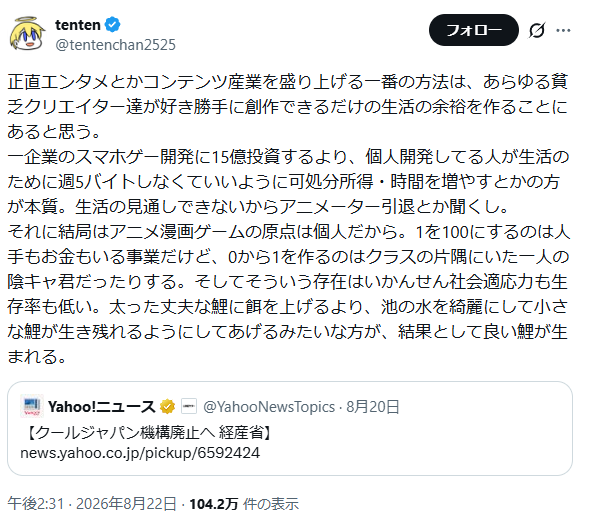Click the affiliation badge beside Yahoo!ニュース
Screen dimensions: 589x518
point(189,406)
